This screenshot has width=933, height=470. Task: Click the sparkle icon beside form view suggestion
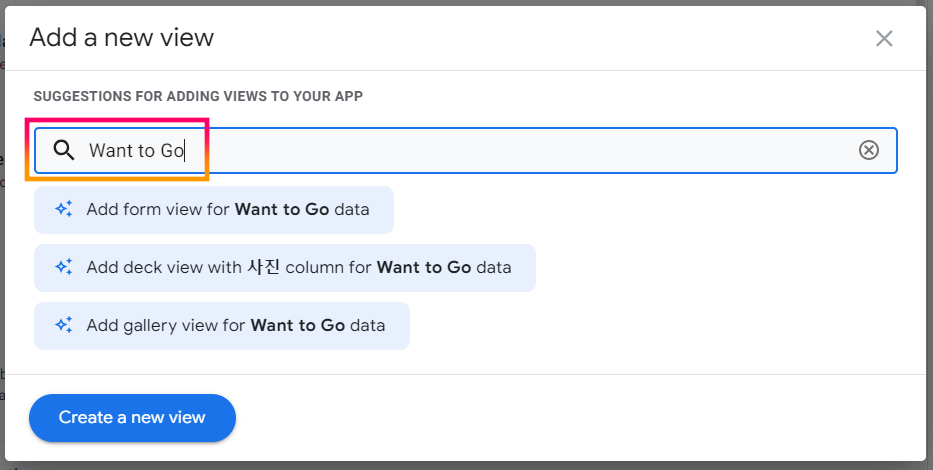pyautogui.click(x=64, y=210)
